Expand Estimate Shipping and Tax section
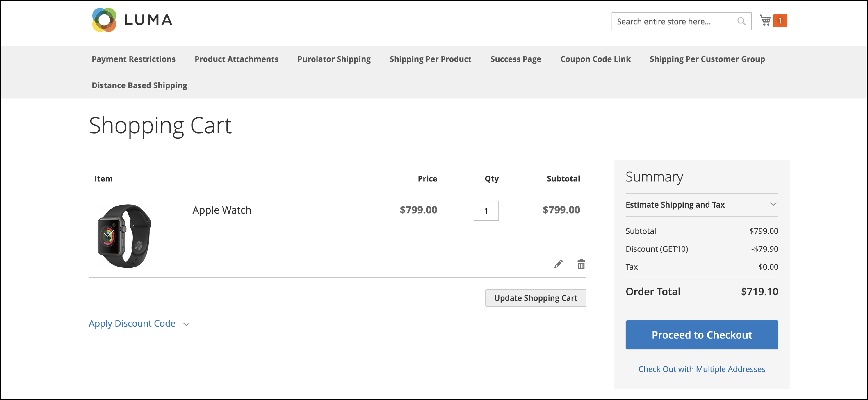This screenshot has height=400, width=868. (x=702, y=205)
